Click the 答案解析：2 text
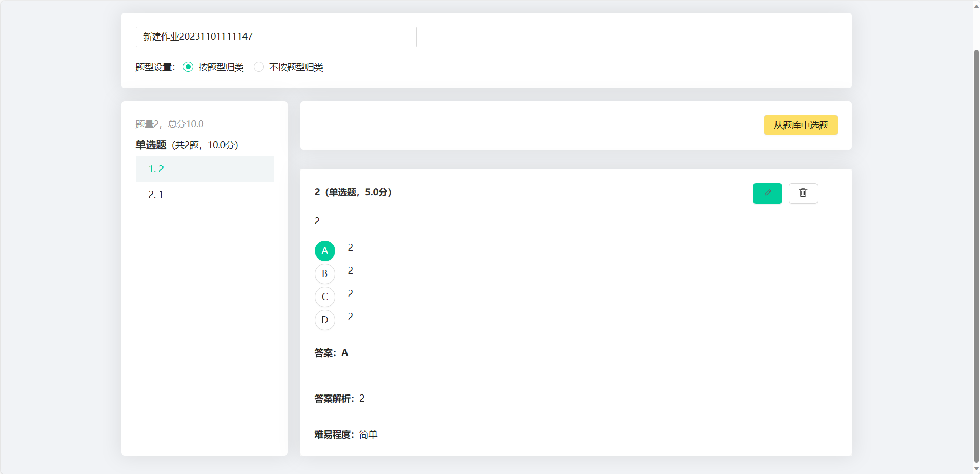 [x=339, y=399]
